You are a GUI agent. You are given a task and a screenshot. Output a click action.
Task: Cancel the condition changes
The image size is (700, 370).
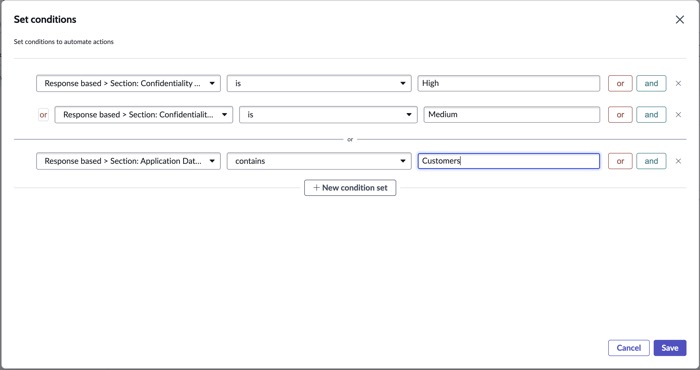point(629,348)
